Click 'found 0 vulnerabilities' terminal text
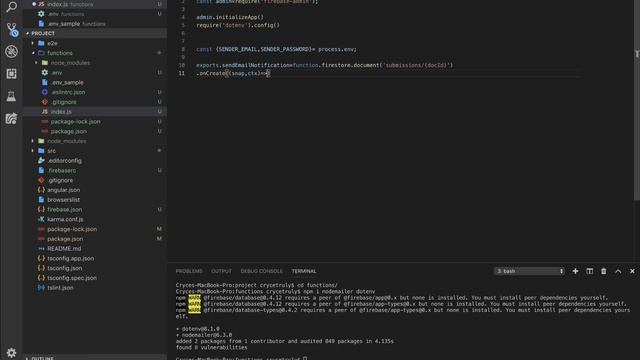The height and width of the screenshot is (360, 640). pyautogui.click(x=211, y=347)
